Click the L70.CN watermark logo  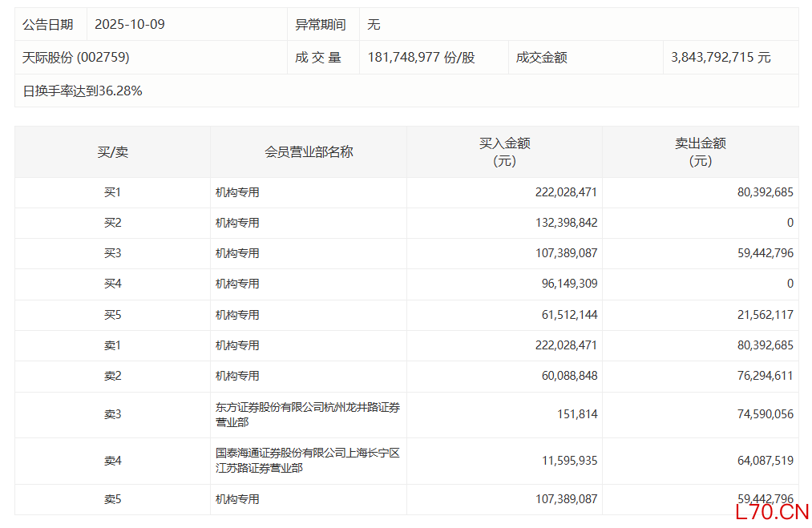771,512
